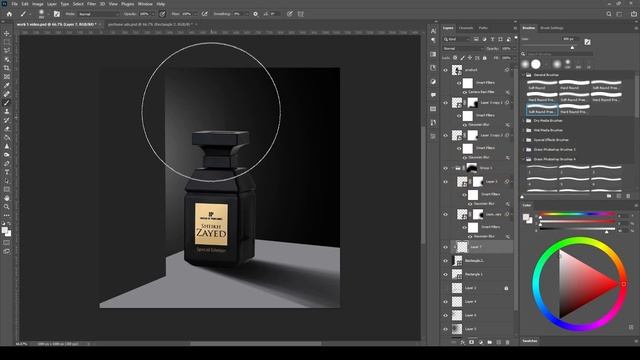Hide the Layer 7 layer

(x=445, y=247)
